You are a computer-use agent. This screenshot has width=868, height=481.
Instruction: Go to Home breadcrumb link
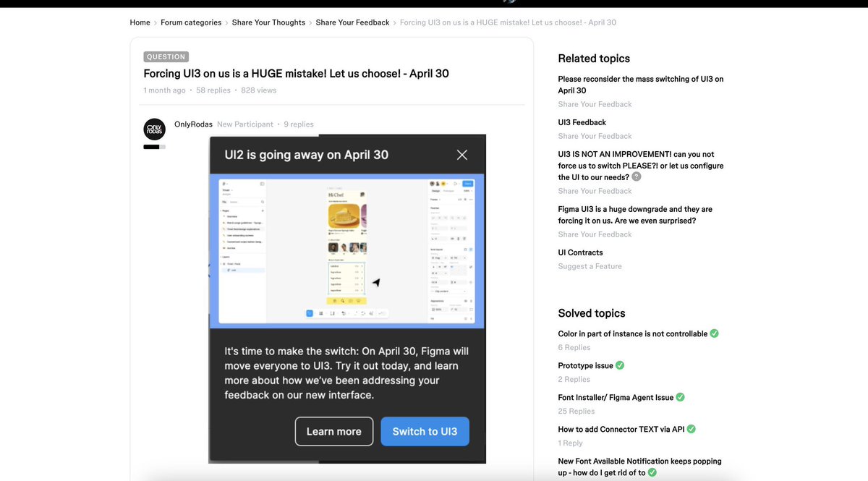[x=140, y=22]
